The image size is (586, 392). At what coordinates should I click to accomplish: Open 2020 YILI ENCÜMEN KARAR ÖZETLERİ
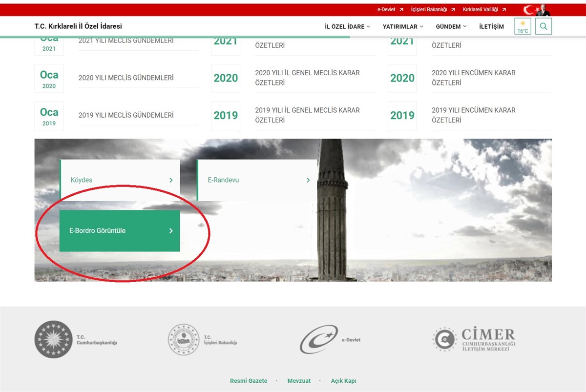(x=474, y=78)
